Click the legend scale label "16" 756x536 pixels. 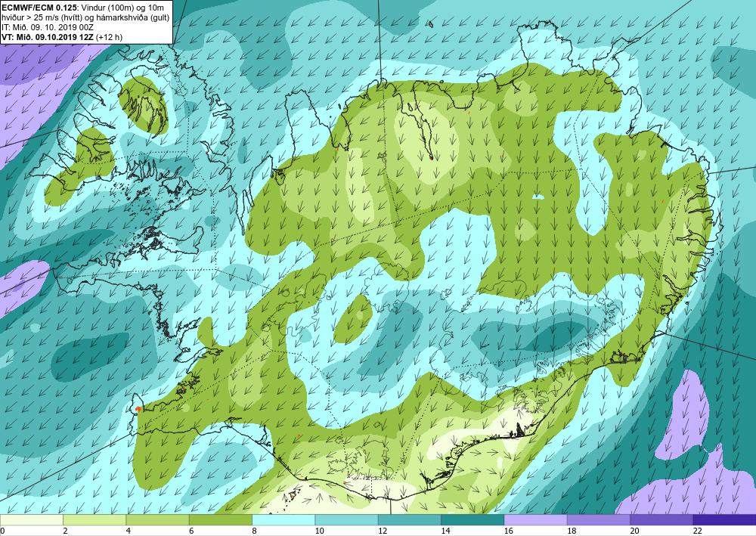(509, 531)
